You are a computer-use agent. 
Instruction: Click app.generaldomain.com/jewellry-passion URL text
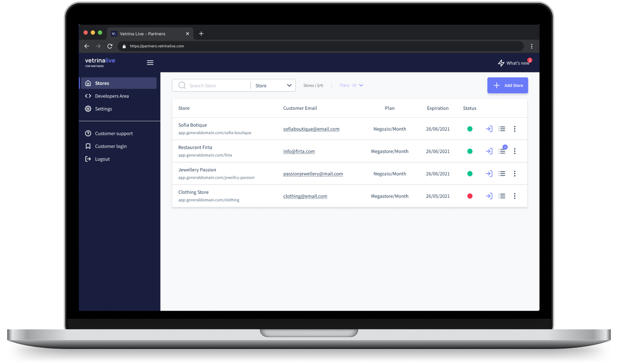(216, 178)
